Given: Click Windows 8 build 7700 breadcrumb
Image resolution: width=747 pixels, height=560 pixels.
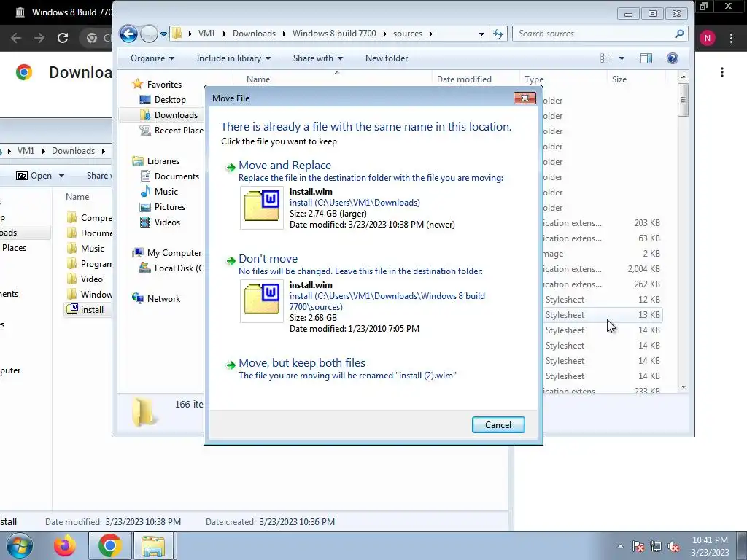Looking at the screenshot, I should (334, 34).
